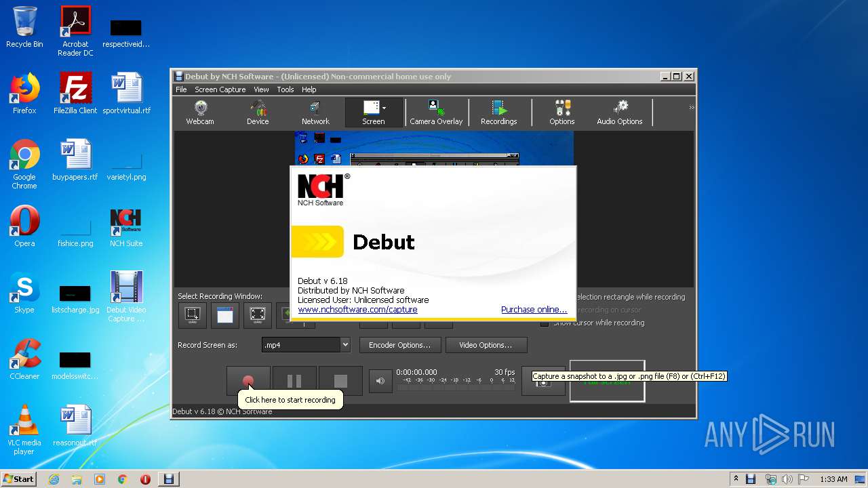The image size is (868, 488).
Task: Open Acrobat Reader DC desktop icon
Action: tap(75, 31)
